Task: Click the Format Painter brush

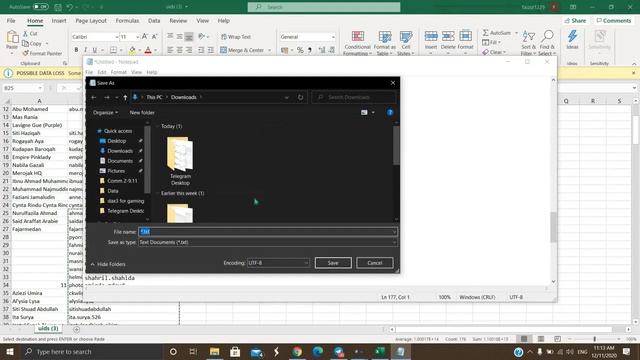Action: click(26, 53)
